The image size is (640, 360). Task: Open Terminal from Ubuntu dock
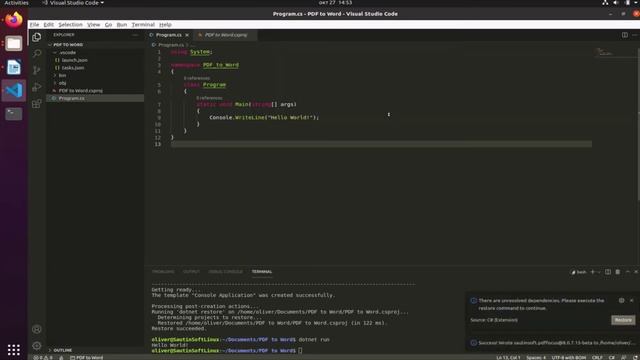(x=13, y=113)
